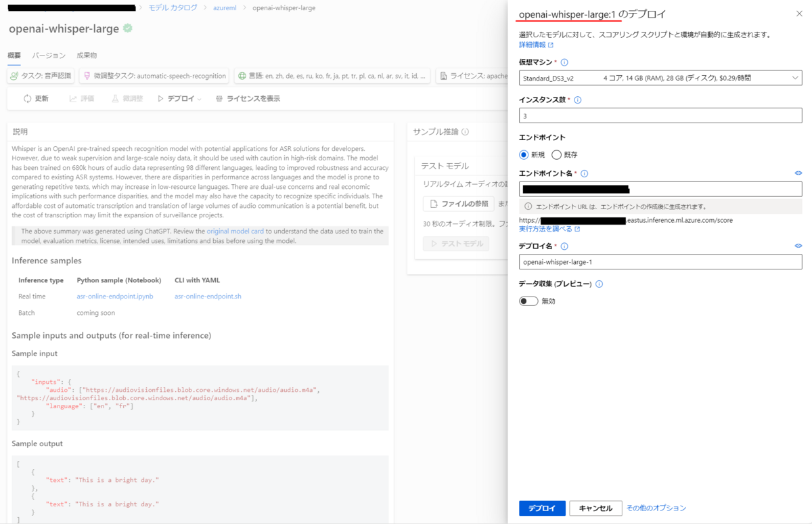Click into the デプロイ名 input field

tap(660, 262)
